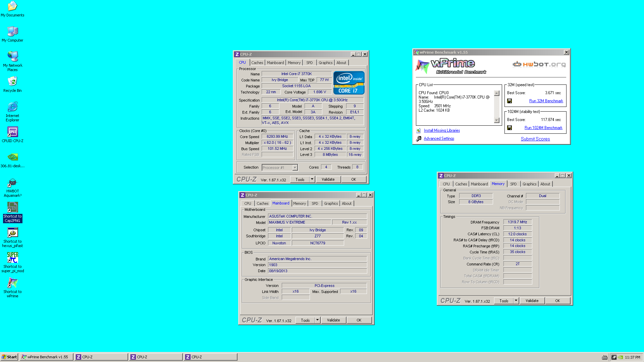644x362 pixels.
Task: Close the wPrime Benchmark window
Action: 567,52
